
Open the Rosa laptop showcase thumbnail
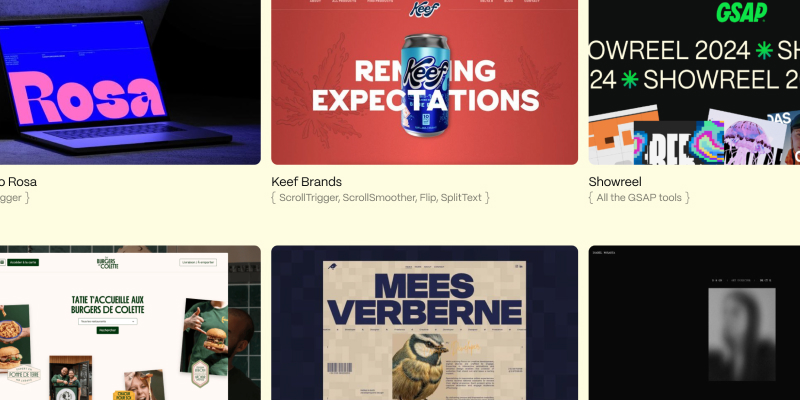coord(130,82)
